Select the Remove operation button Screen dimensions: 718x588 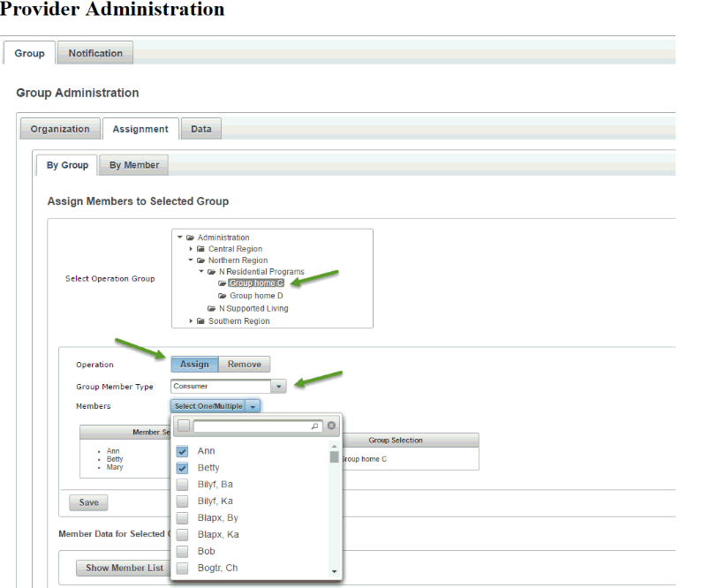[245, 365]
